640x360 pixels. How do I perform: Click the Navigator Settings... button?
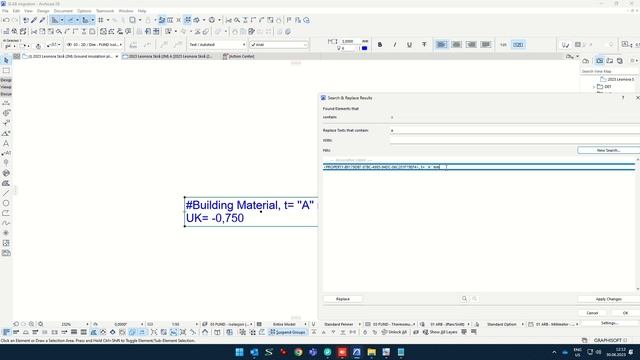pos(609,323)
